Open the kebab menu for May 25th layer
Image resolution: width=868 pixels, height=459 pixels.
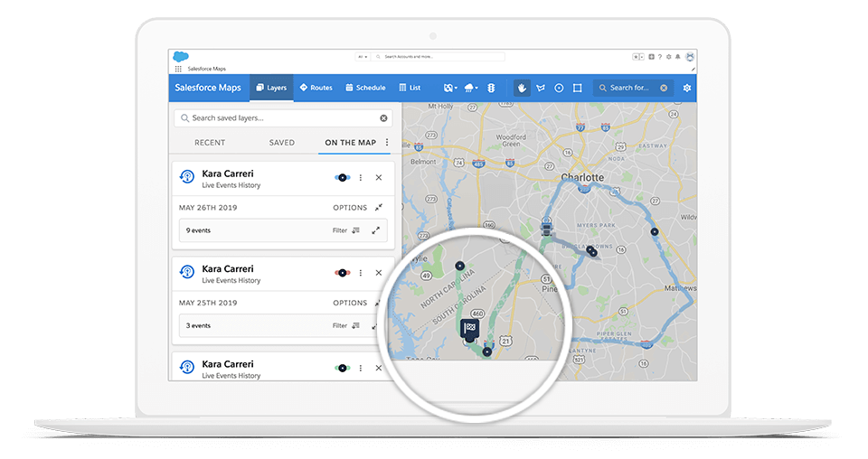coord(361,273)
